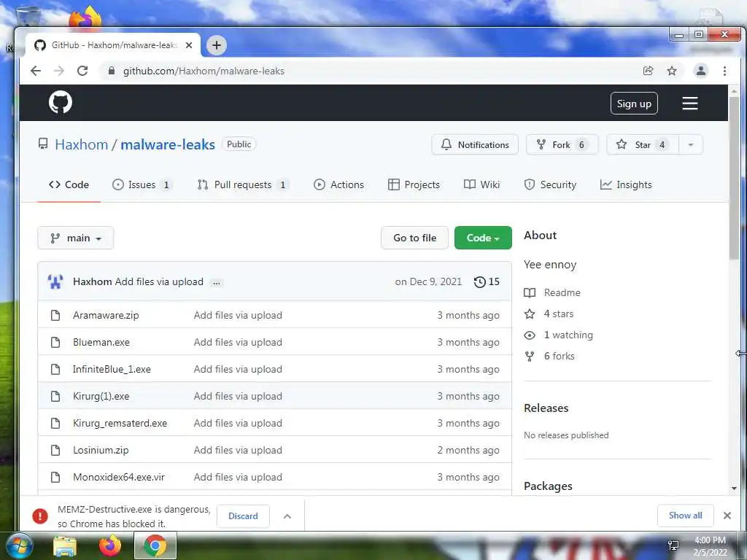Image resolution: width=747 pixels, height=560 pixels.
Task: Click the GitHub octocat logo
Action: [61, 102]
